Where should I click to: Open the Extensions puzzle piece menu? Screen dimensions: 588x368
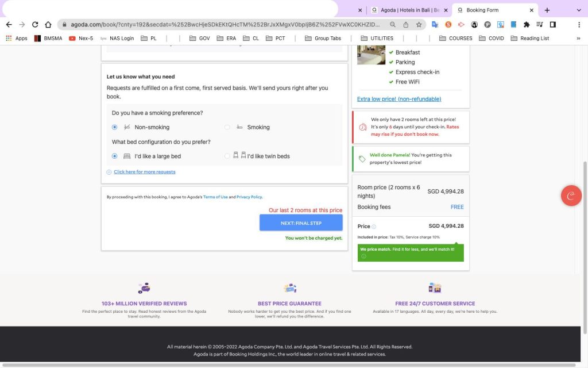click(527, 24)
